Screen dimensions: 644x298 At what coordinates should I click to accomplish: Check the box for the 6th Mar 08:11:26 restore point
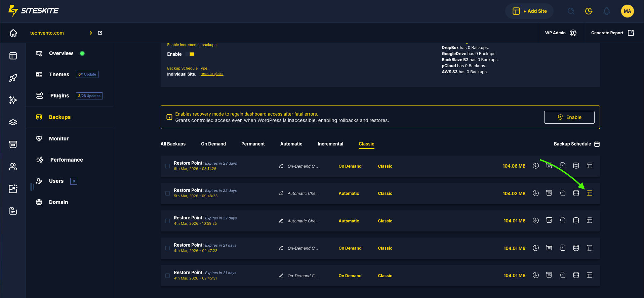167,166
